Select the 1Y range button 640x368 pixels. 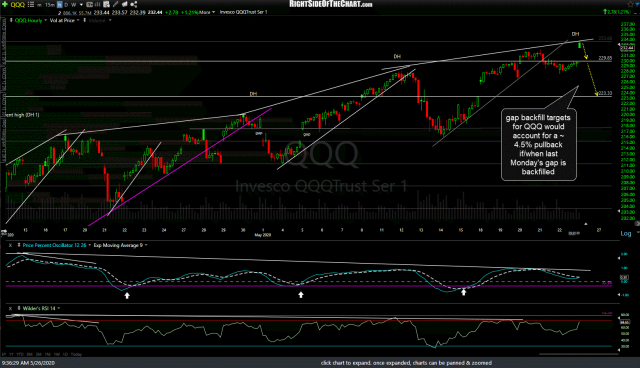(11, 354)
